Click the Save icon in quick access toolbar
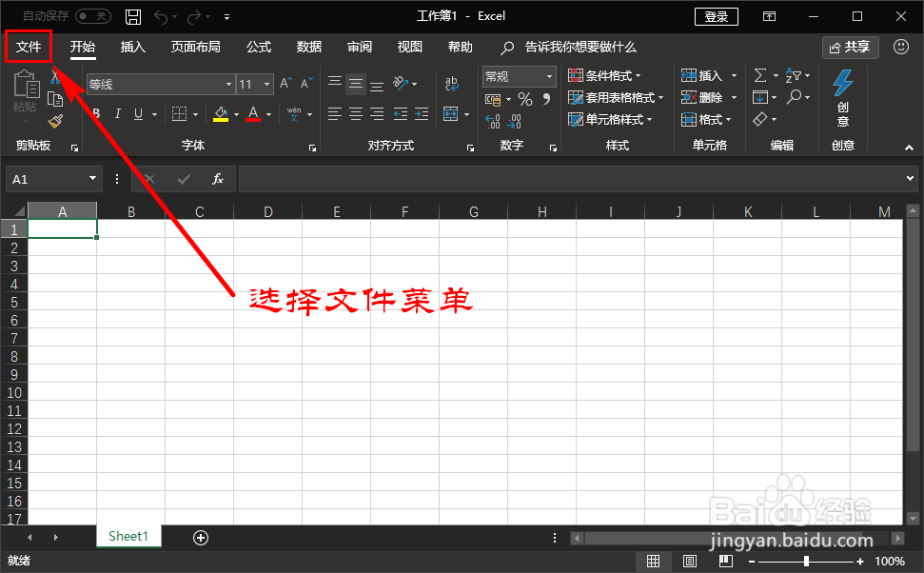The width and height of the screenshot is (924, 573). [132, 15]
